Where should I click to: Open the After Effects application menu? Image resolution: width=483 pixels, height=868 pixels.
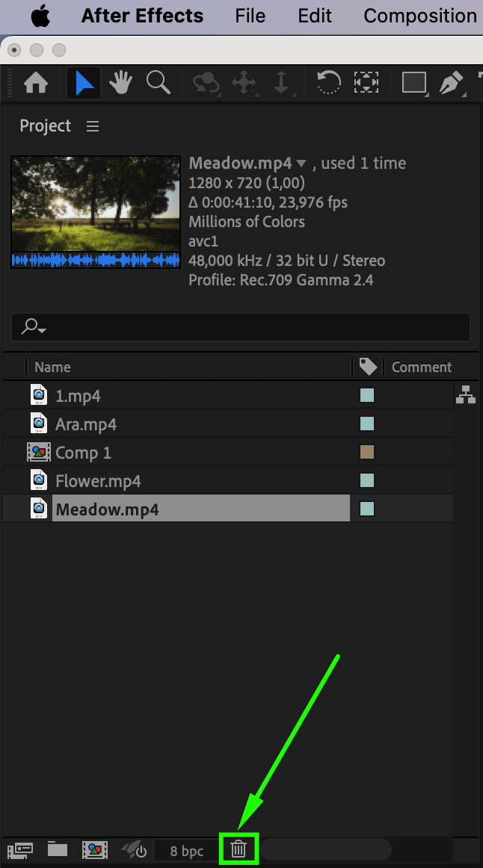coord(142,16)
